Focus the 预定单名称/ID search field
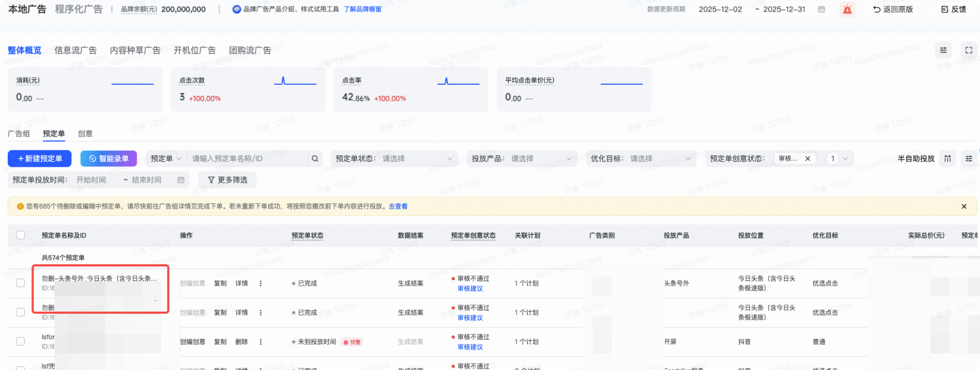This screenshot has height=370, width=980. tap(248, 159)
